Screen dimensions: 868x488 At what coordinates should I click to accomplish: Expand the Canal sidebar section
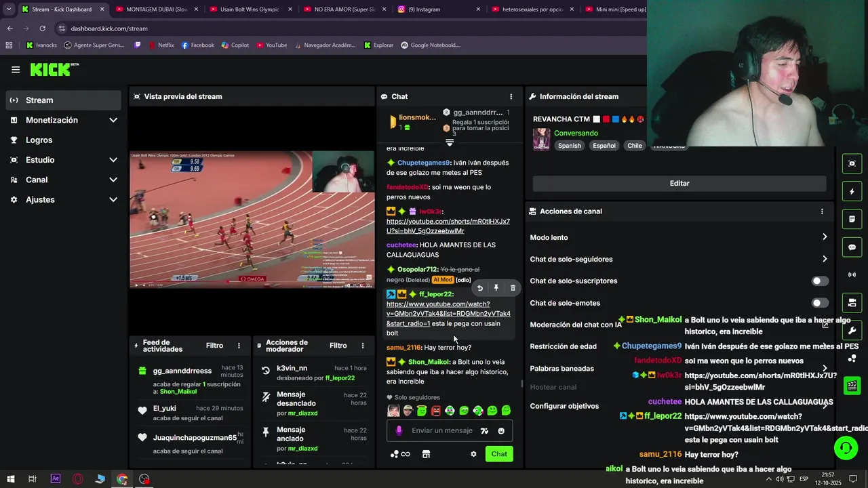pyautogui.click(x=64, y=180)
